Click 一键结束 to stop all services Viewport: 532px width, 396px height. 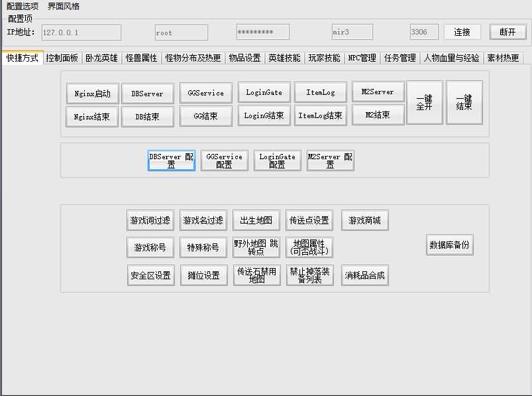click(x=464, y=101)
